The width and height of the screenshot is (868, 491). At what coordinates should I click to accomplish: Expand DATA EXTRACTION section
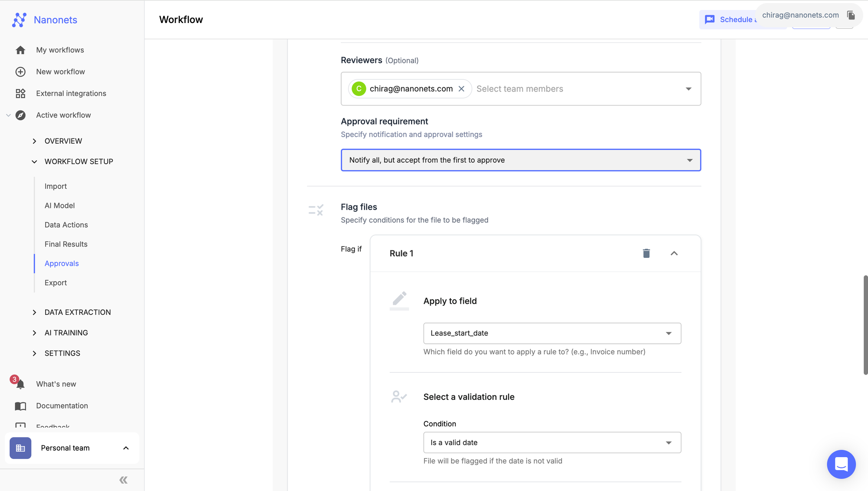pos(77,312)
